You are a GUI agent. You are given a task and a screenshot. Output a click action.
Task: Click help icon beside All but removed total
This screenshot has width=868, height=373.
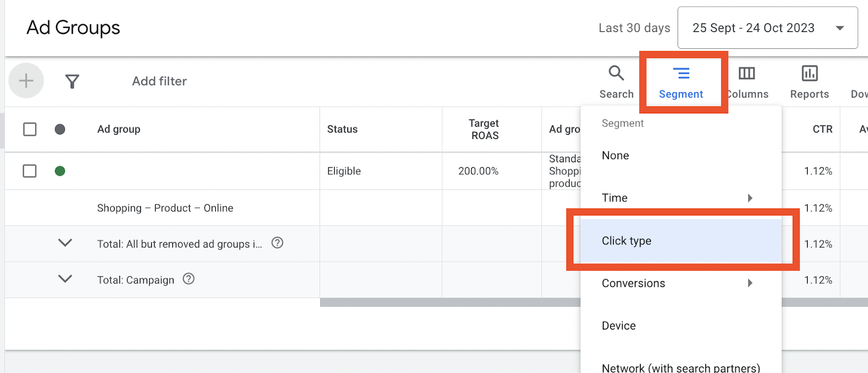[x=277, y=243]
